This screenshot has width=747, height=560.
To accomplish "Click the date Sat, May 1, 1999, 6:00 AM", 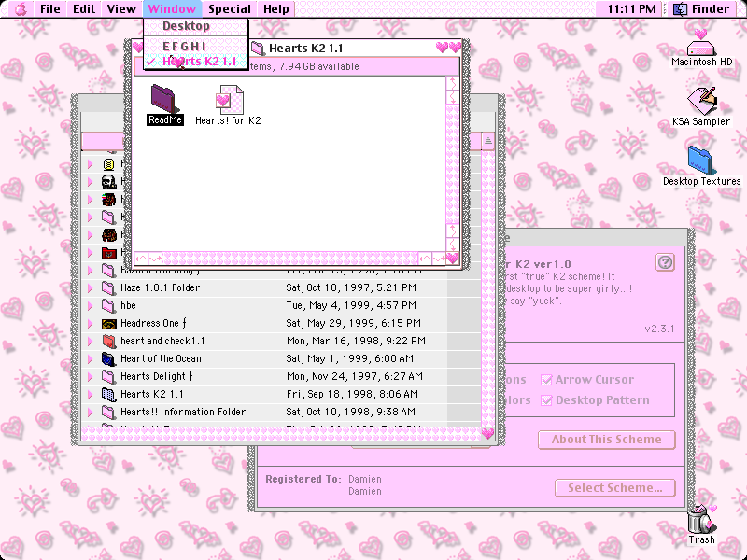I will tap(349, 358).
